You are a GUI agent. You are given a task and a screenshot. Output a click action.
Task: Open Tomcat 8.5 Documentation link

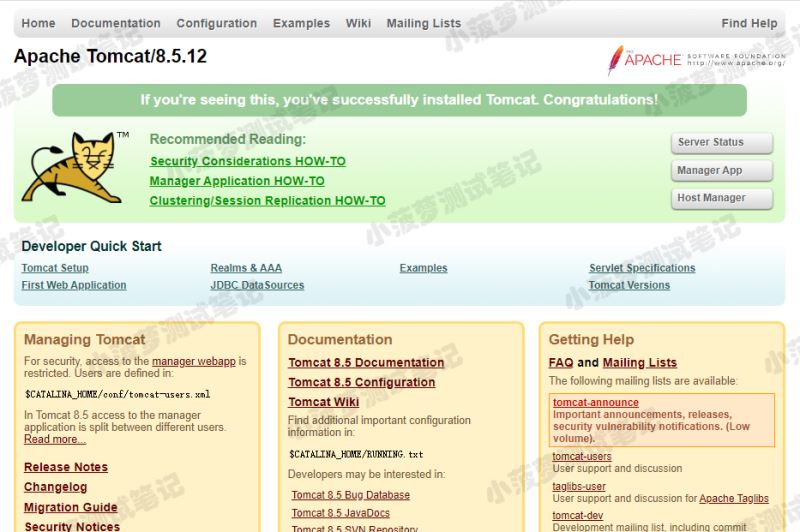[366, 363]
